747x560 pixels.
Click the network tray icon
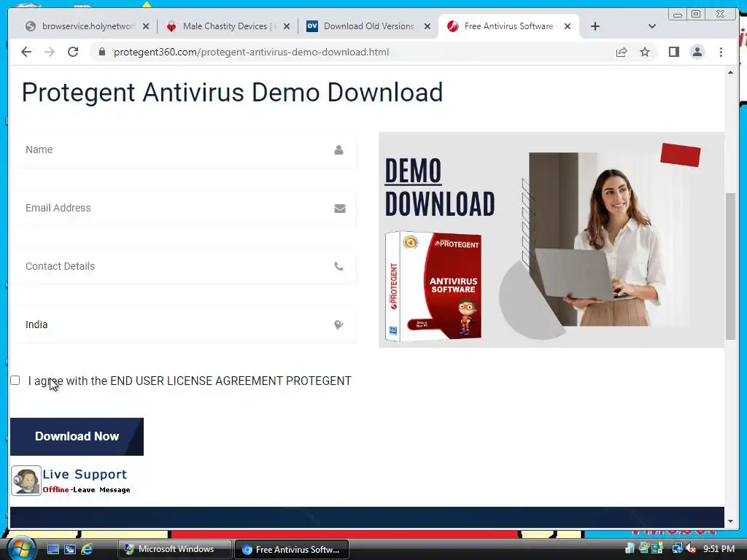[677, 549]
